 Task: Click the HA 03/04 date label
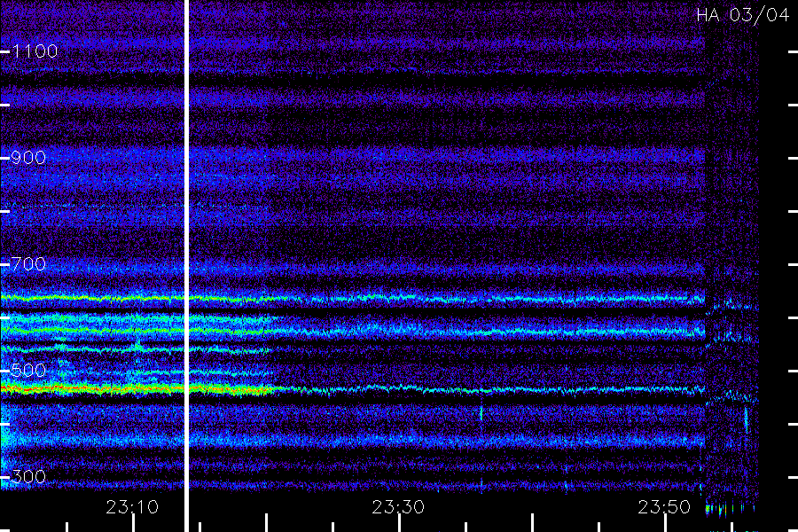pyautogui.click(x=743, y=15)
